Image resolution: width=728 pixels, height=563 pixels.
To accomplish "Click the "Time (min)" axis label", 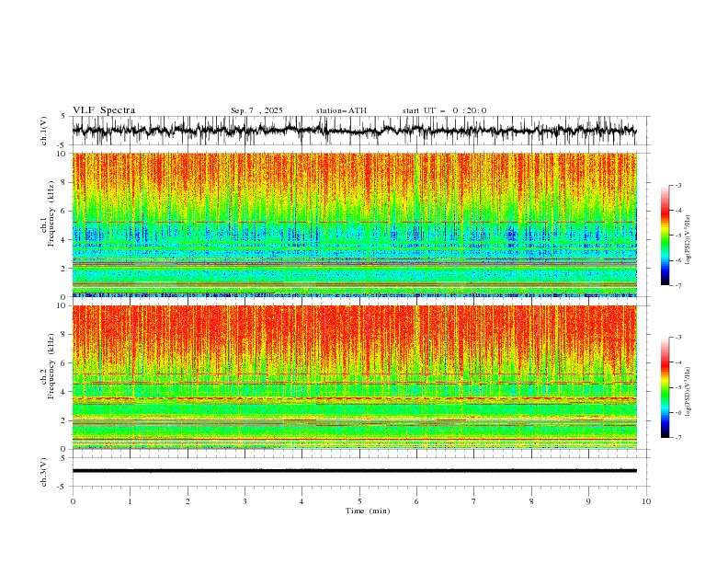I will coord(368,511).
